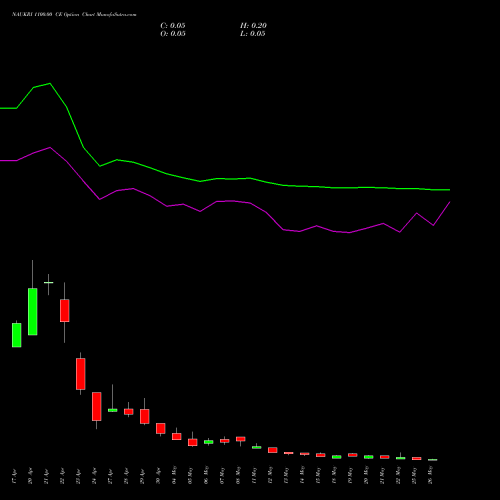
Task: Click the green candlestick above 17 Apr
Action: coord(17,335)
